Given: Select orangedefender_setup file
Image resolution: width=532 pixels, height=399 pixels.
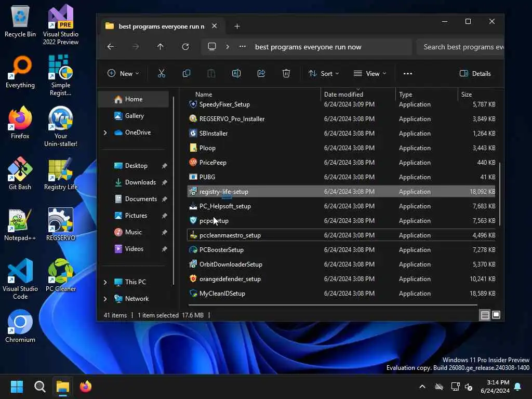Looking at the screenshot, I should coord(341,279).
